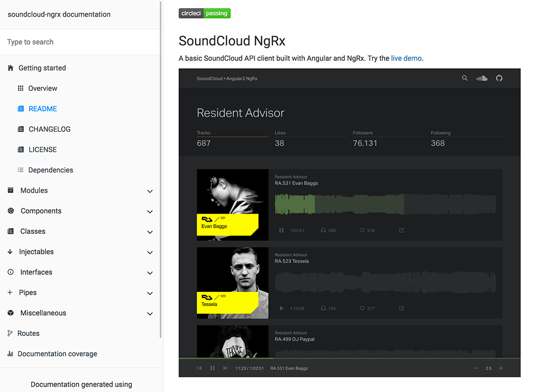Click the home icon next to Getting started
The width and height of the screenshot is (536, 392).
[10, 67]
